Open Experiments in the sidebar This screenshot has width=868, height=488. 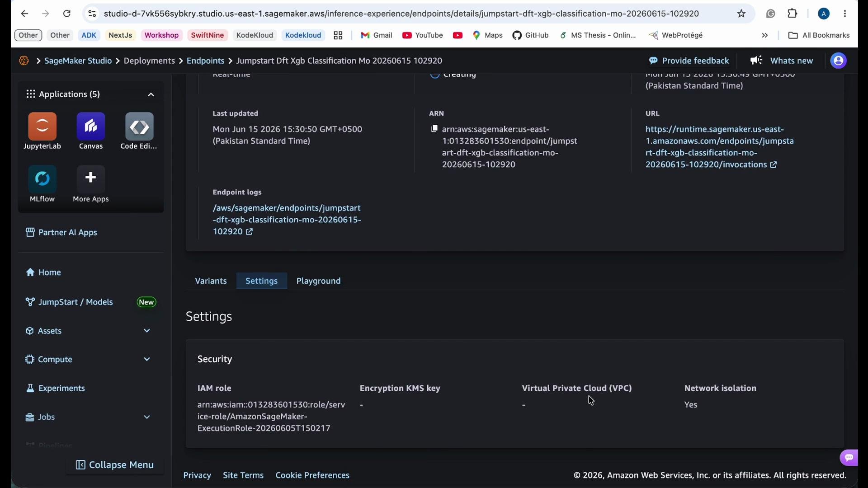tap(56, 389)
